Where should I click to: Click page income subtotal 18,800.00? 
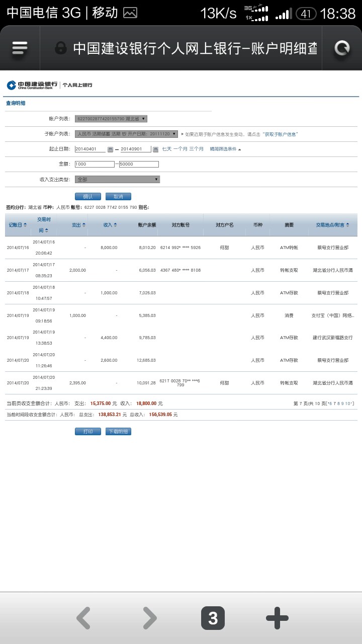(x=146, y=404)
